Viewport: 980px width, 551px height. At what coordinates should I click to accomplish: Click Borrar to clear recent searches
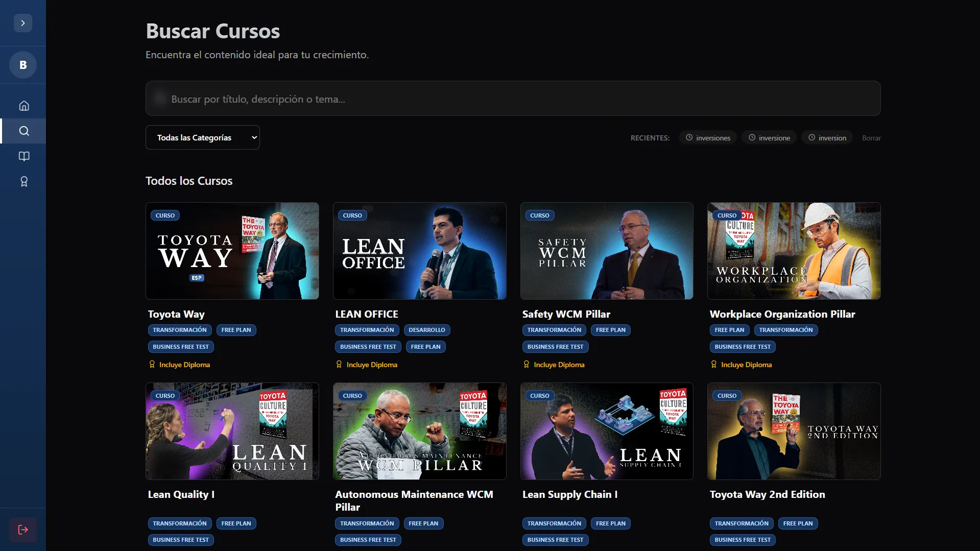[871, 138]
